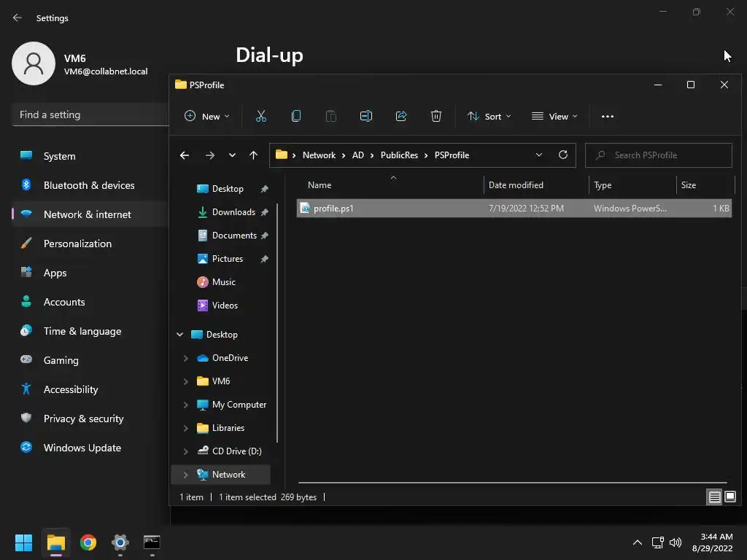Click the Copy icon in Explorer toolbar

pyautogui.click(x=296, y=116)
